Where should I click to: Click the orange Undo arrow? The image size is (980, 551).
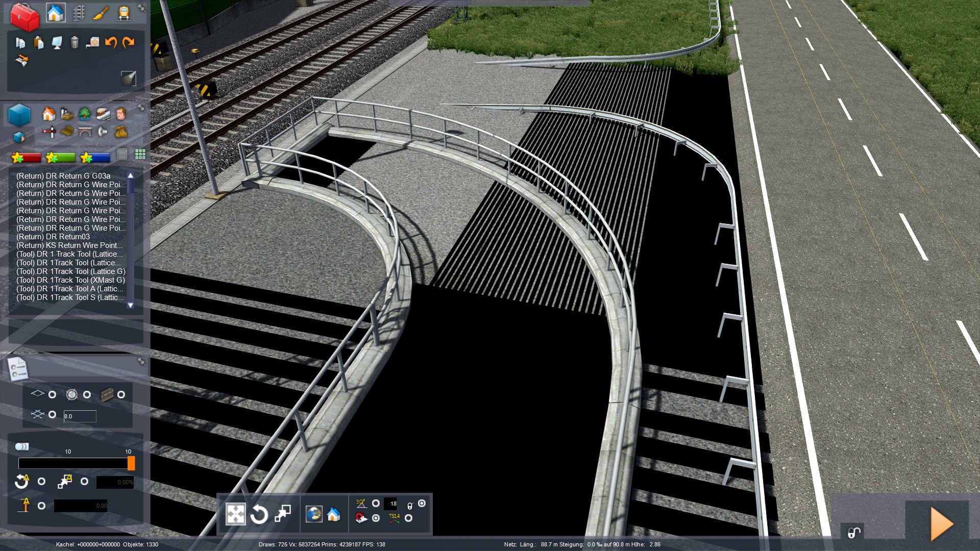click(x=111, y=42)
